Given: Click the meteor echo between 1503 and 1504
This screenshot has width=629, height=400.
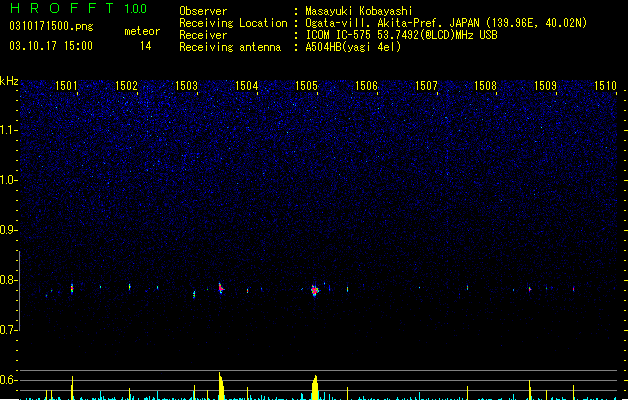Looking at the screenshot, I should tap(221, 288).
